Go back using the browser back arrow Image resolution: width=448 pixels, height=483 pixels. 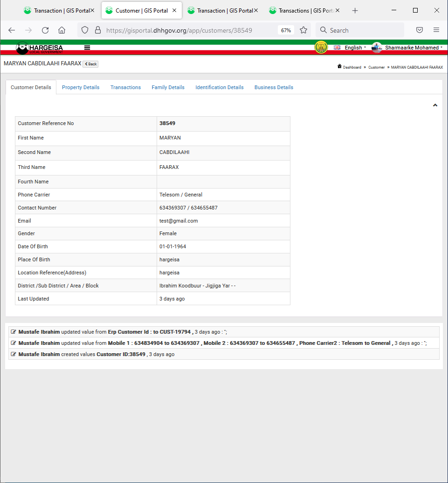[x=12, y=30]
